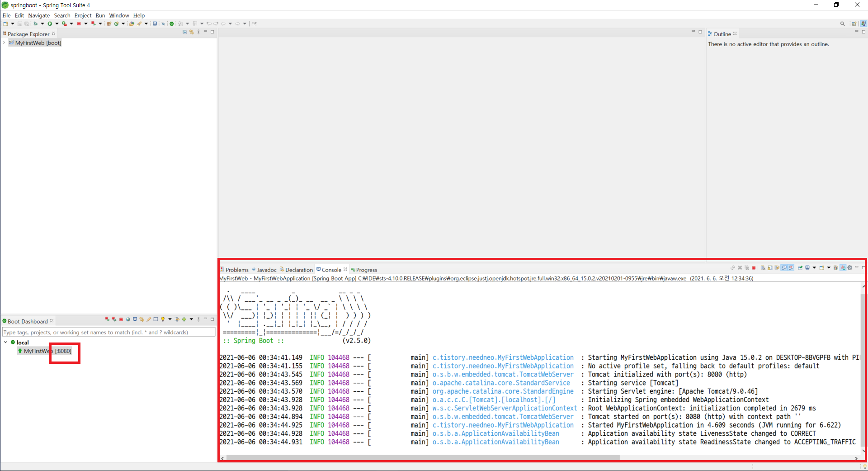The width and height of the screenshot is (868, 471).
Task: Open console monitor icon in Boot Dashboard
Action: coord(135,319)
